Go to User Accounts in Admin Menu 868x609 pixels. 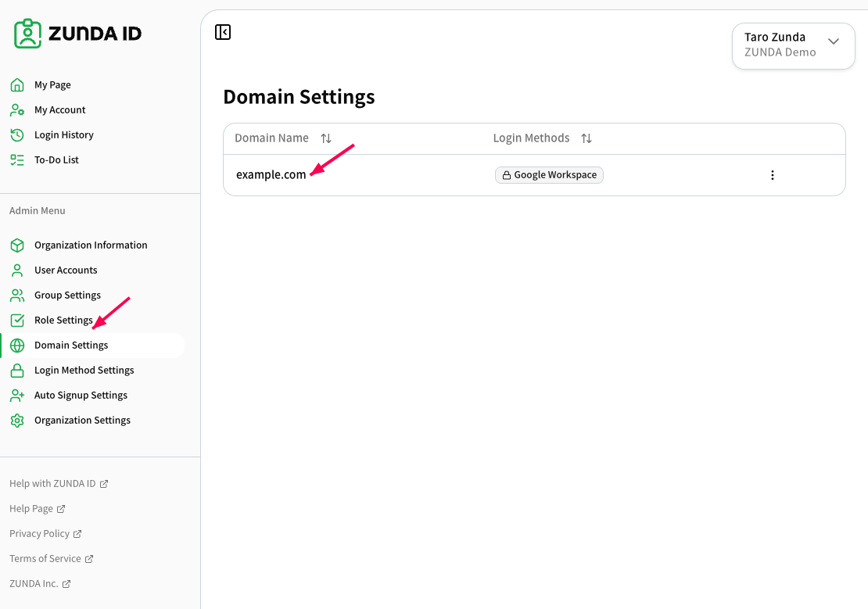point(66,270)
